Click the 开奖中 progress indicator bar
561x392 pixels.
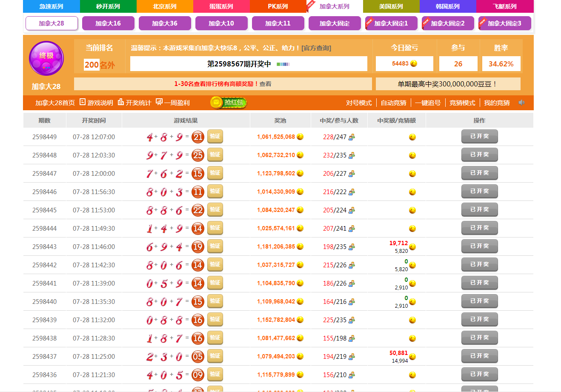283,64
